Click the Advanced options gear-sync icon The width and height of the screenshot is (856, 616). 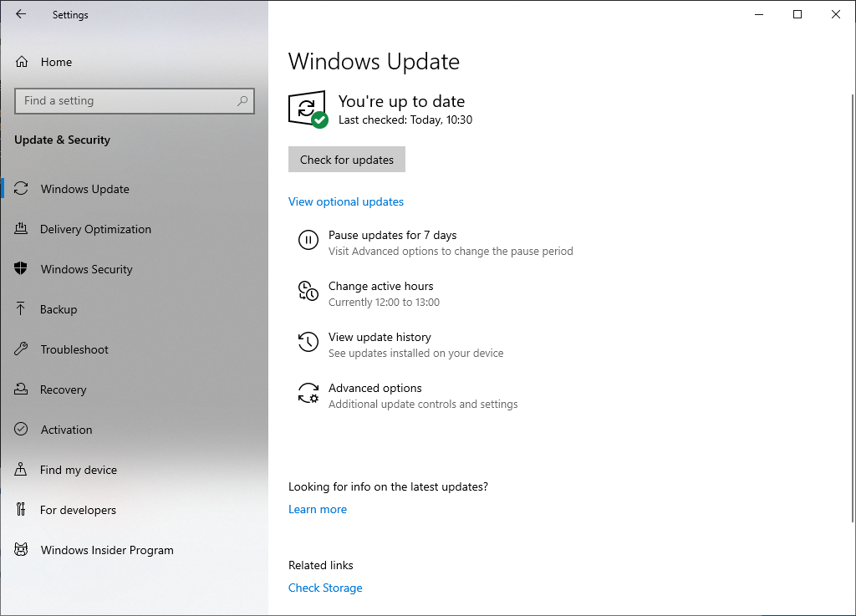point(308,393)
